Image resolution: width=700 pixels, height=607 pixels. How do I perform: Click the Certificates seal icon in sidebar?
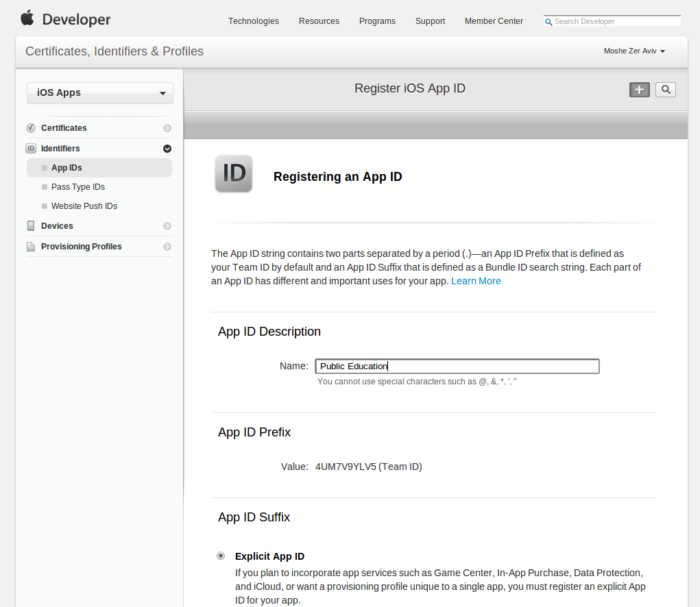tap(31, 128)
